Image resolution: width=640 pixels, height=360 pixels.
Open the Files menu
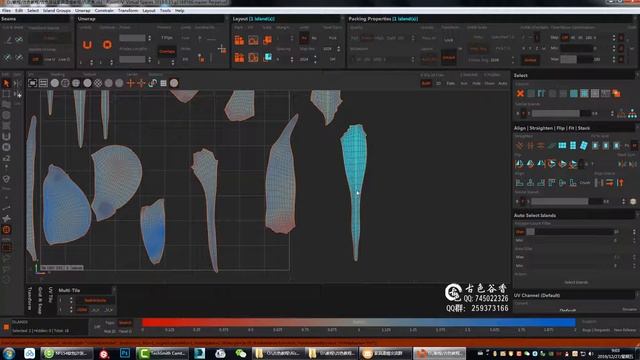click(7, 10)
